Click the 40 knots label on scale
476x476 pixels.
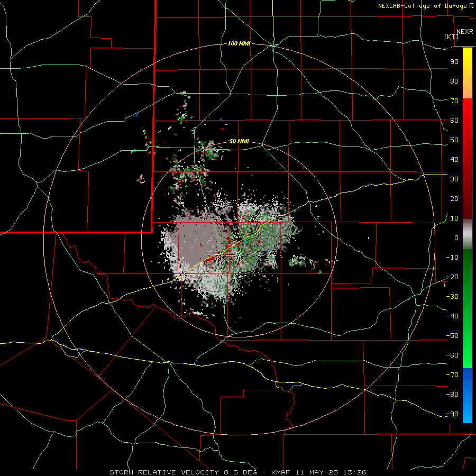[454, 160]
